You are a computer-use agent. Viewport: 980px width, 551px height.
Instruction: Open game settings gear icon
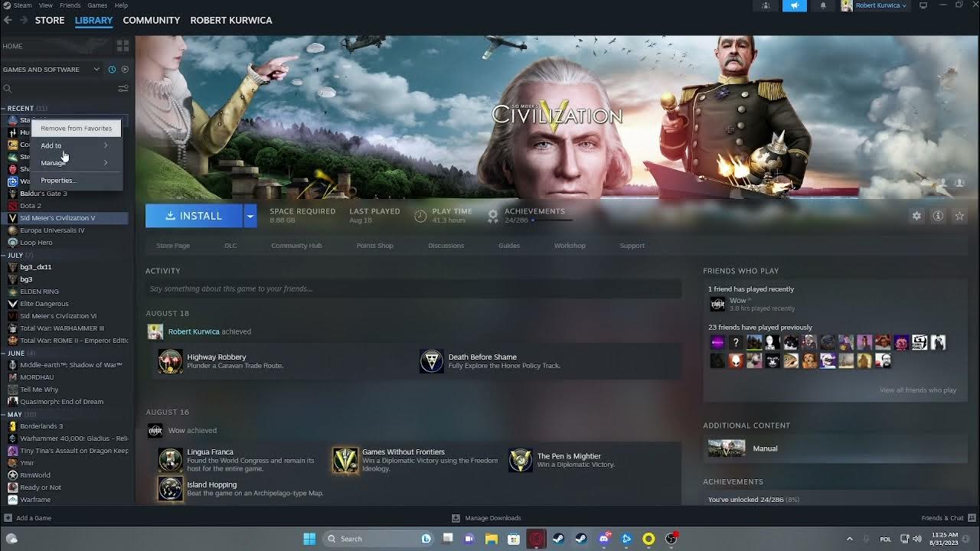pyautogui.click(x=916, y=217)
